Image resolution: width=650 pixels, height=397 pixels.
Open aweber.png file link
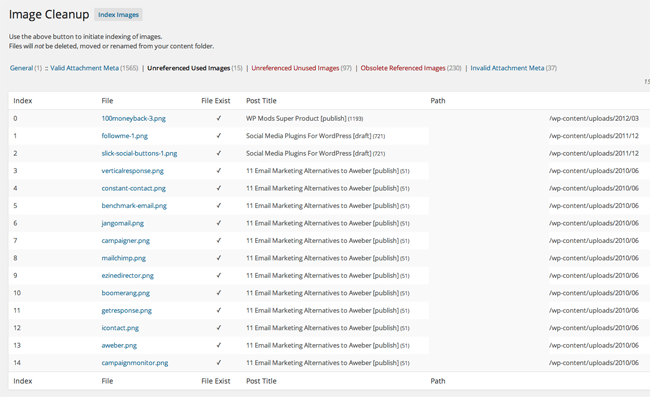[119, 345]
